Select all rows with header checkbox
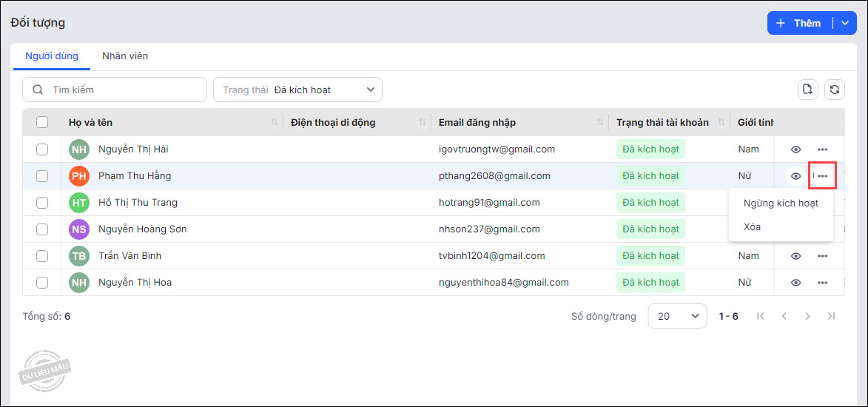 click(42, 122)
